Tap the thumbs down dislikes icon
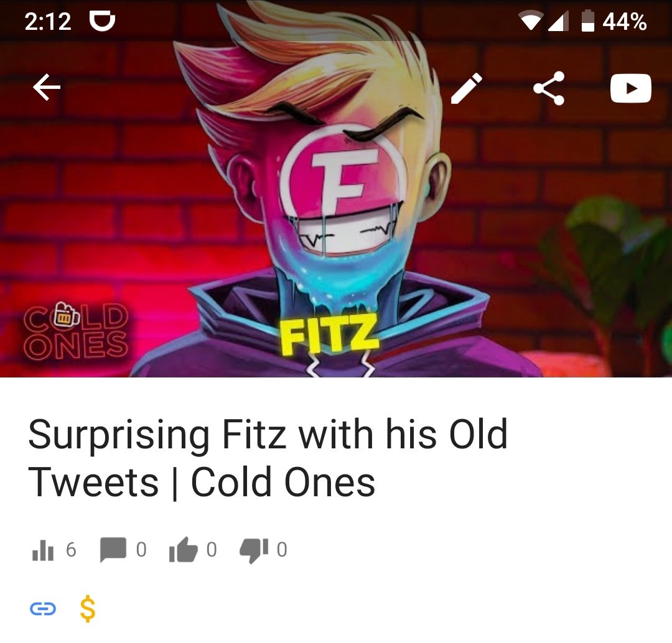This screenshot has height=643, width=672. (254, 550)
